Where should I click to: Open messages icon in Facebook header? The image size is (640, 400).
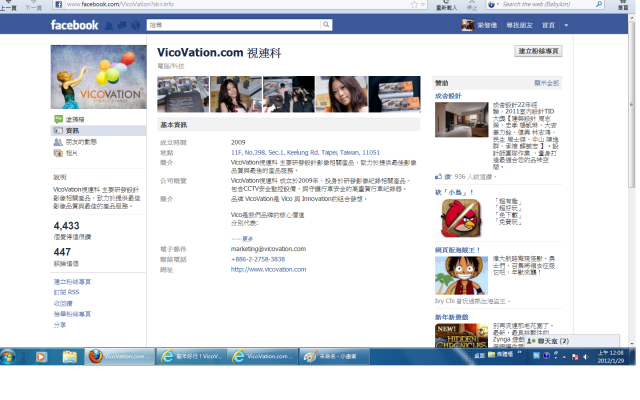click(x=122, y=26)
